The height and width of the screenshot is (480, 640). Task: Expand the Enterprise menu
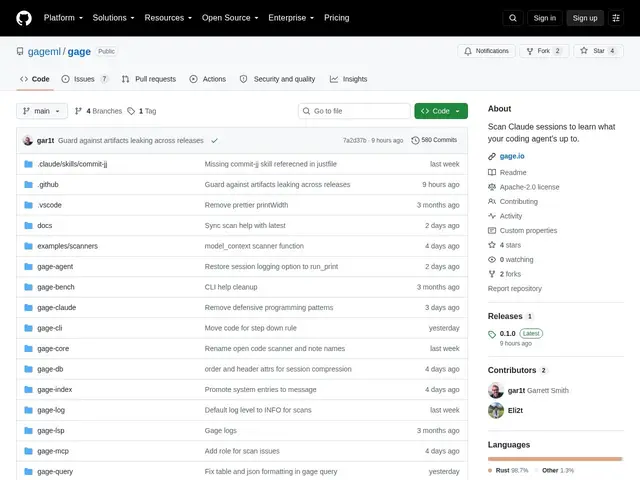[291, 18]
